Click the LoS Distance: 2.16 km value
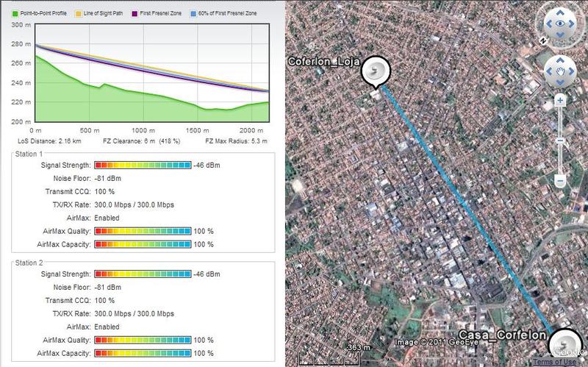 [x=49, y=141]
